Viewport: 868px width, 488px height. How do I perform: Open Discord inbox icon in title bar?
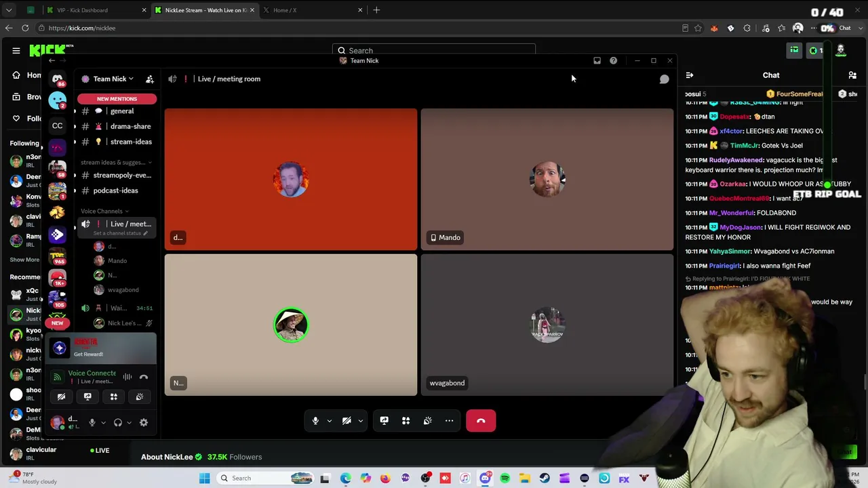point(597,61)
